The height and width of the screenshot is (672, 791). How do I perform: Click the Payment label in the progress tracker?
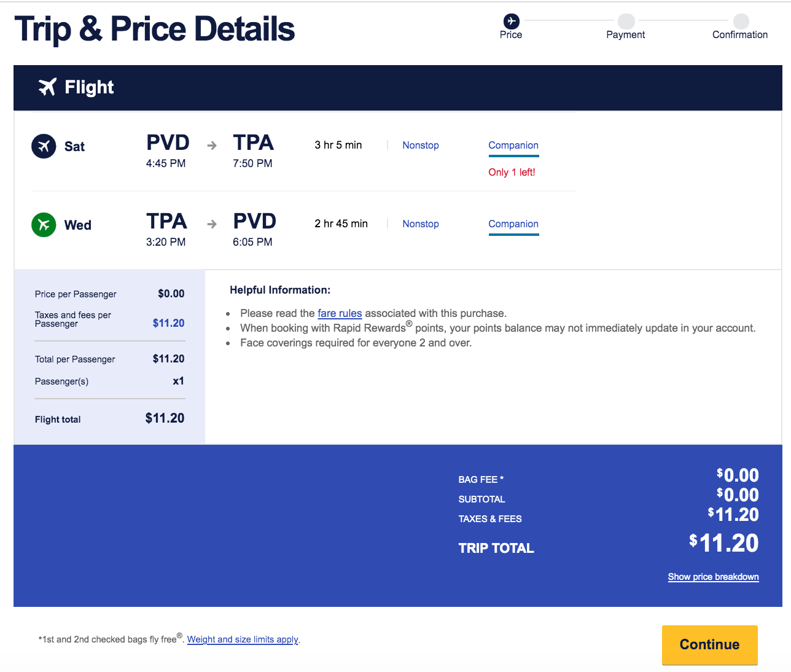tap(625, 35)
